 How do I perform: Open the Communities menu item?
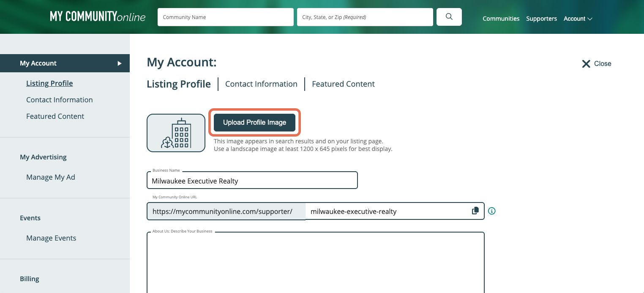point(501,19)
